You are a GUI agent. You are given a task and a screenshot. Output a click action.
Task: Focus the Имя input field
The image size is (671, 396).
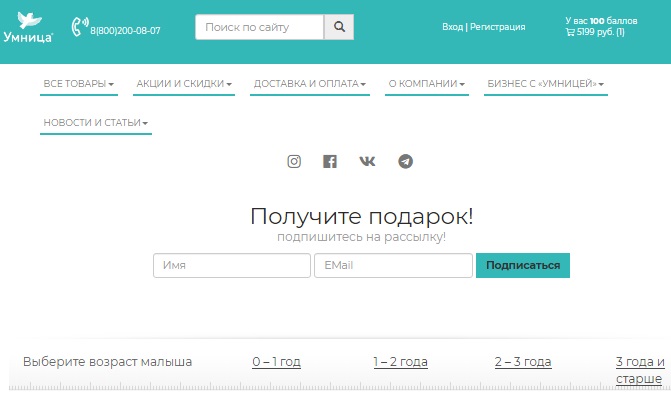coord(232,265)
